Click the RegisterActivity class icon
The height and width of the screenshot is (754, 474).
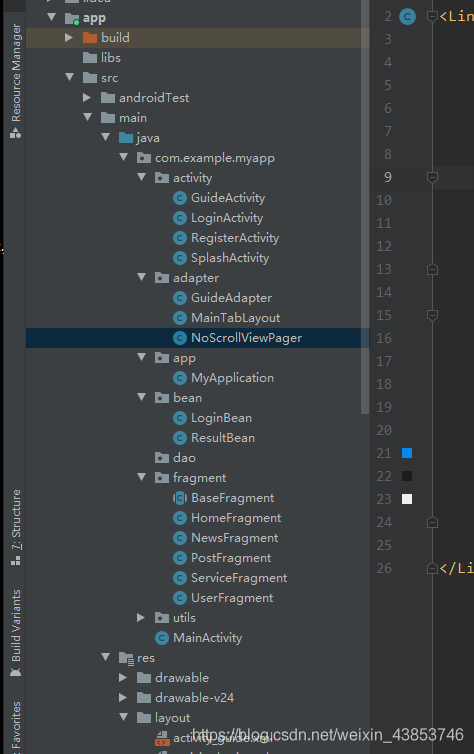[x=180, y=238]
